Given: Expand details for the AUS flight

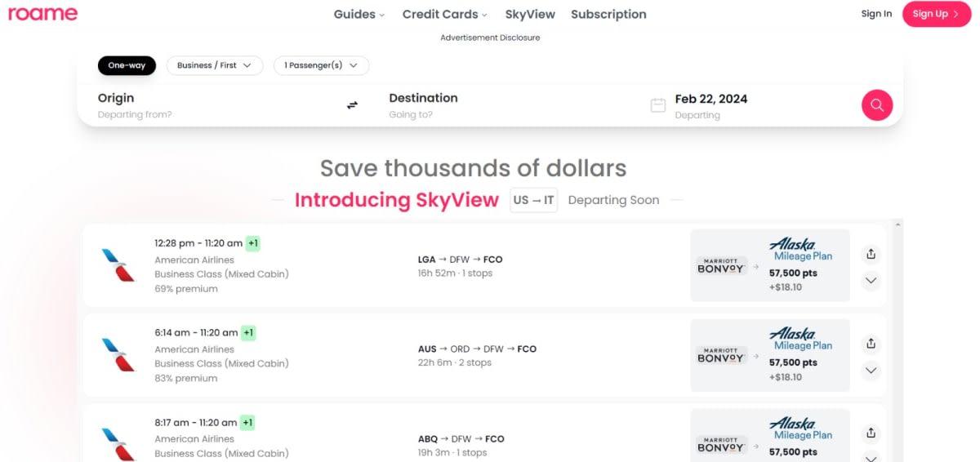Looking at the screenshot, I should point(871,371).
